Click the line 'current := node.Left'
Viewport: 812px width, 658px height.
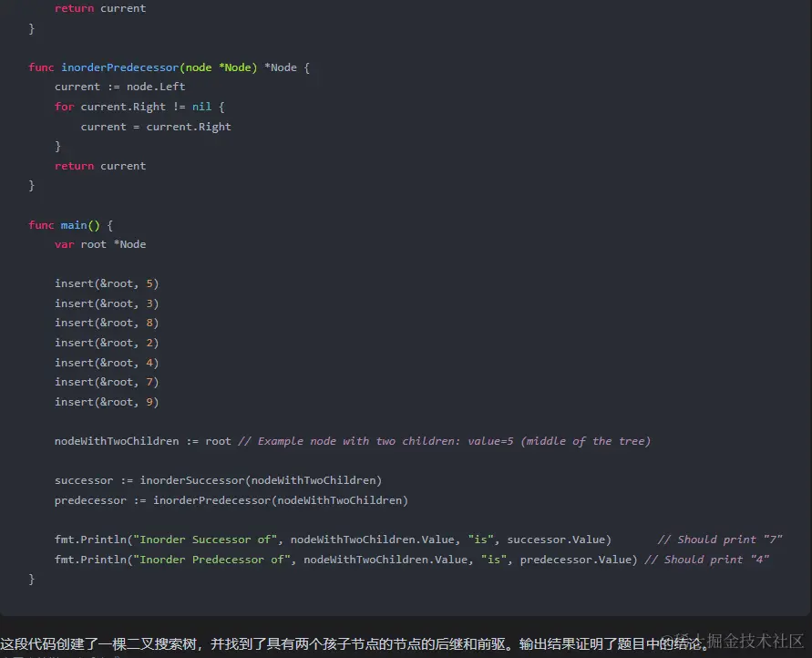click(x=119, y=87)
